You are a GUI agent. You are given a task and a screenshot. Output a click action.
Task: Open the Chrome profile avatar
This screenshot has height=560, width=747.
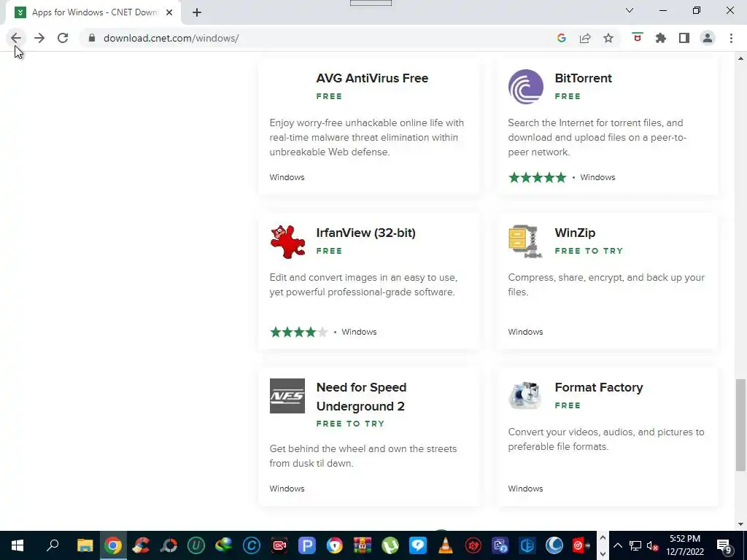708,38
